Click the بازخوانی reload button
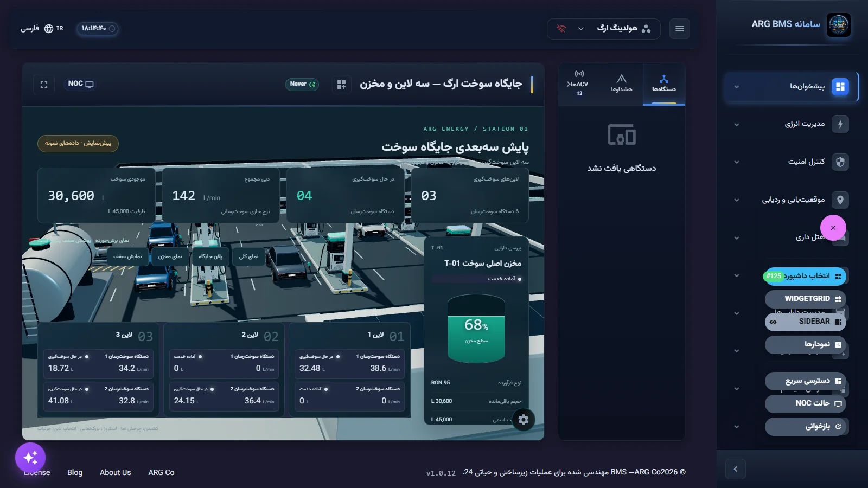868x488 pixels. tap(806, 427)
